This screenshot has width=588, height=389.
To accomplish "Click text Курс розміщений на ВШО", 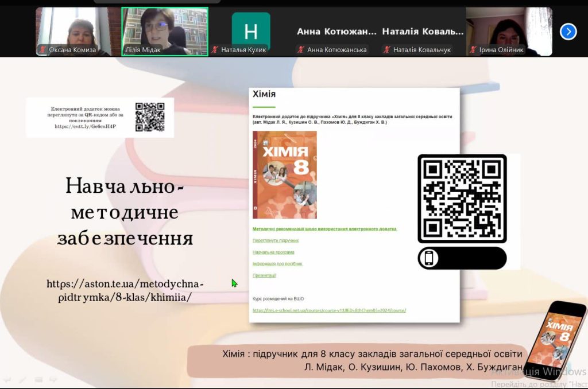I will 278,299.
